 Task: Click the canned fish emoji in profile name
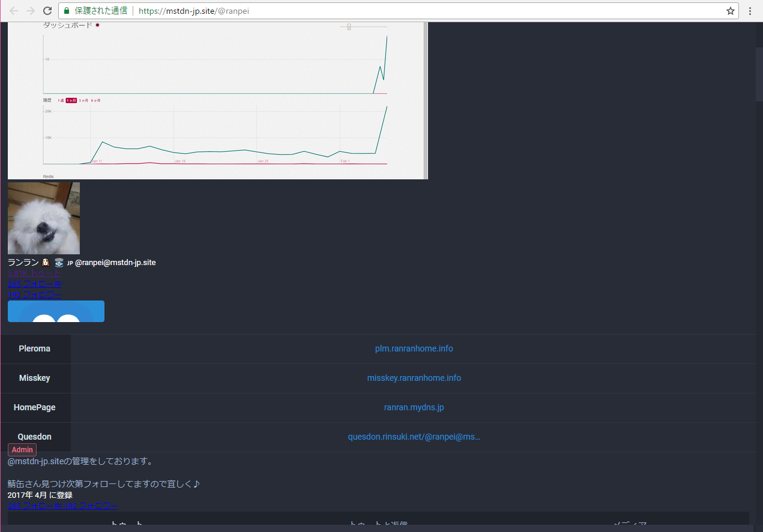click(58, 263)
